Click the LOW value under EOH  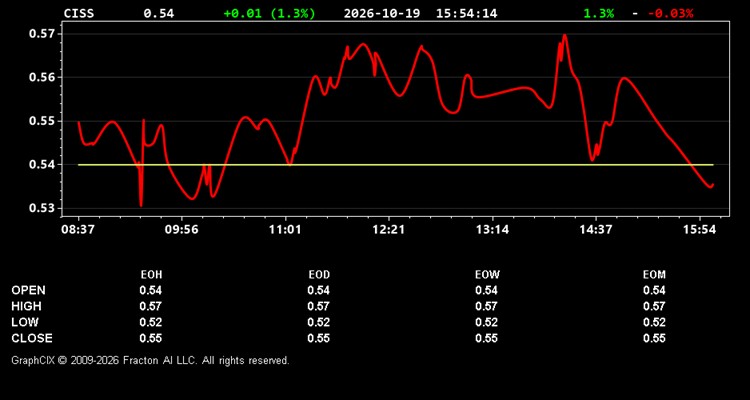coord(151,322)
